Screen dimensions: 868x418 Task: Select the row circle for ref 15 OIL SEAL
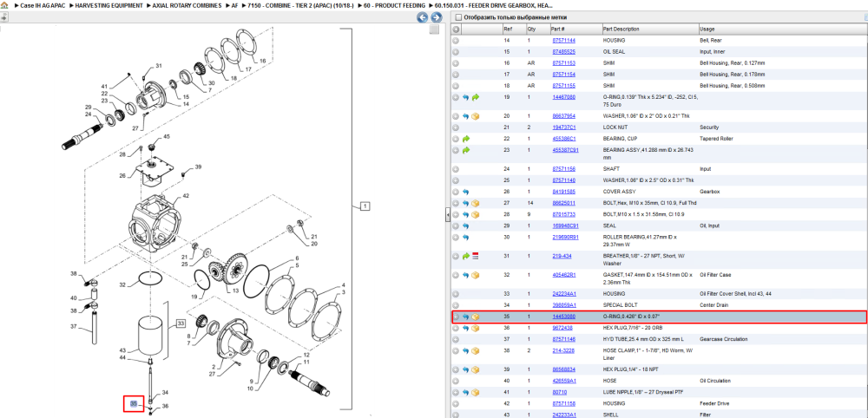[x=457, y=51]
